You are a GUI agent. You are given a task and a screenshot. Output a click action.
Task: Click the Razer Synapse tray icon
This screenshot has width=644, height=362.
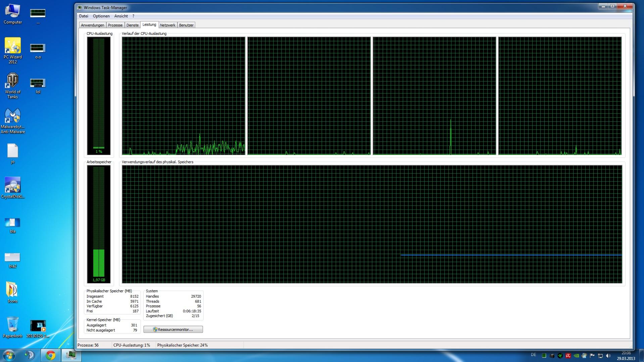click(560, 356)
